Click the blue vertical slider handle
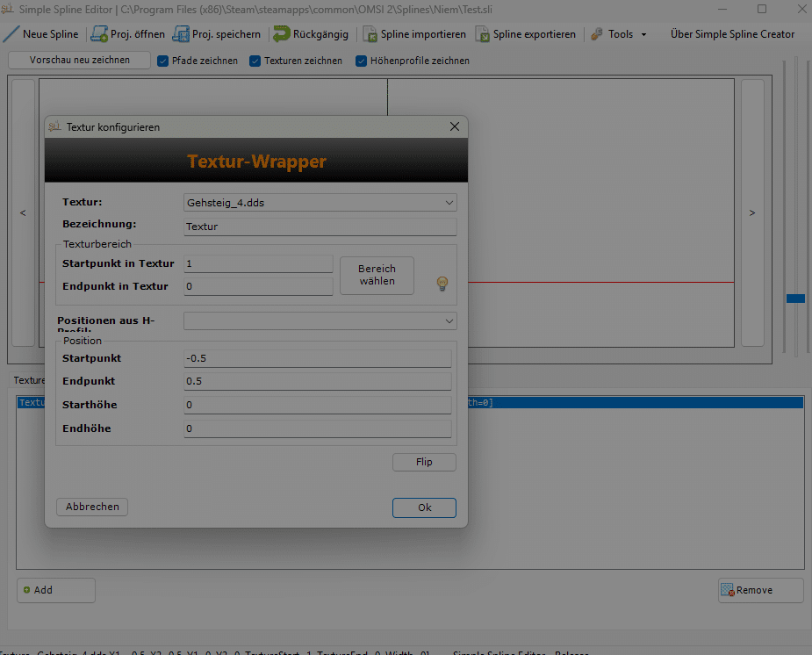Image resolution: width=812 pixels, height=655 pixels. click(x=795, y=299)
